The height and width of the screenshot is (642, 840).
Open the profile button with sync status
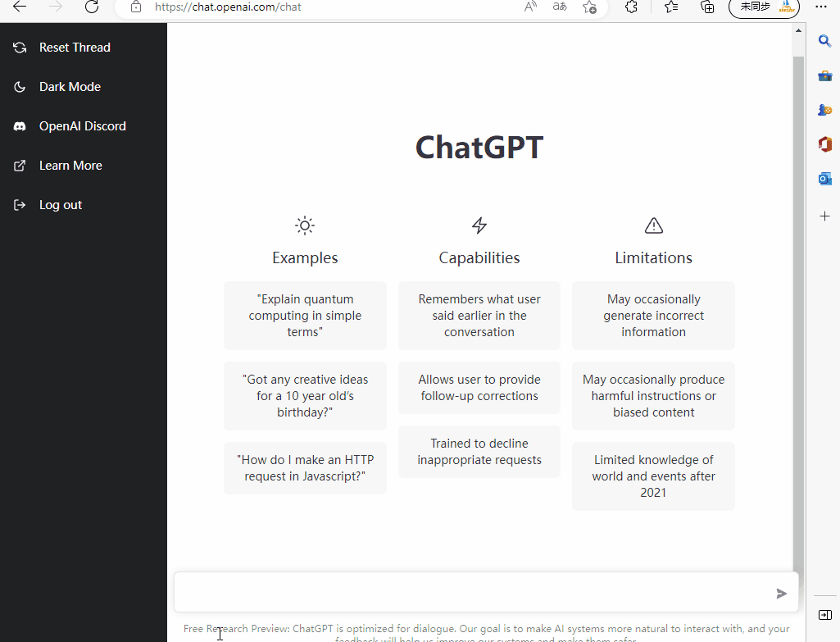765,7
